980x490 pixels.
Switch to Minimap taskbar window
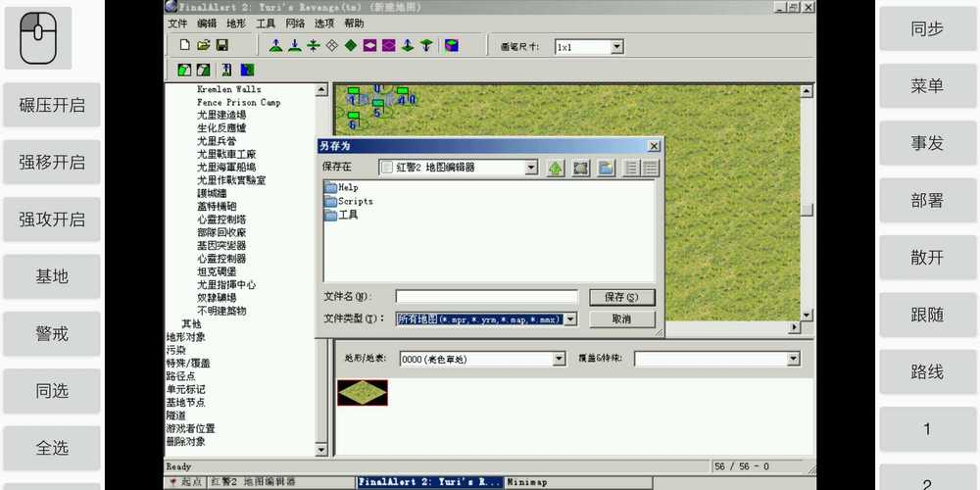[578, 482]
